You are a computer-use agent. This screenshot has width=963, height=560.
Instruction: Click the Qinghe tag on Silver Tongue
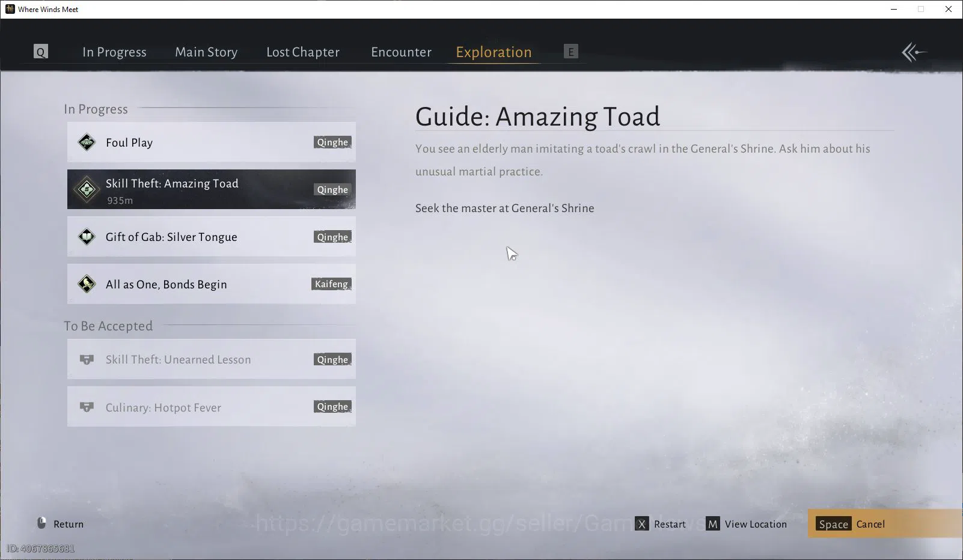[332, 237]
